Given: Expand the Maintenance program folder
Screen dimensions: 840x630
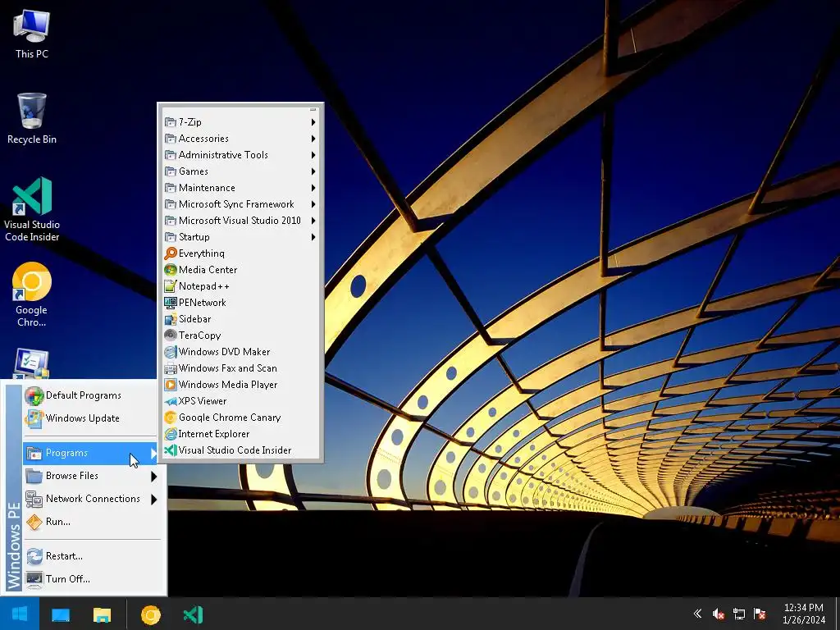Looking at the screenshot, I should point(240,188).
